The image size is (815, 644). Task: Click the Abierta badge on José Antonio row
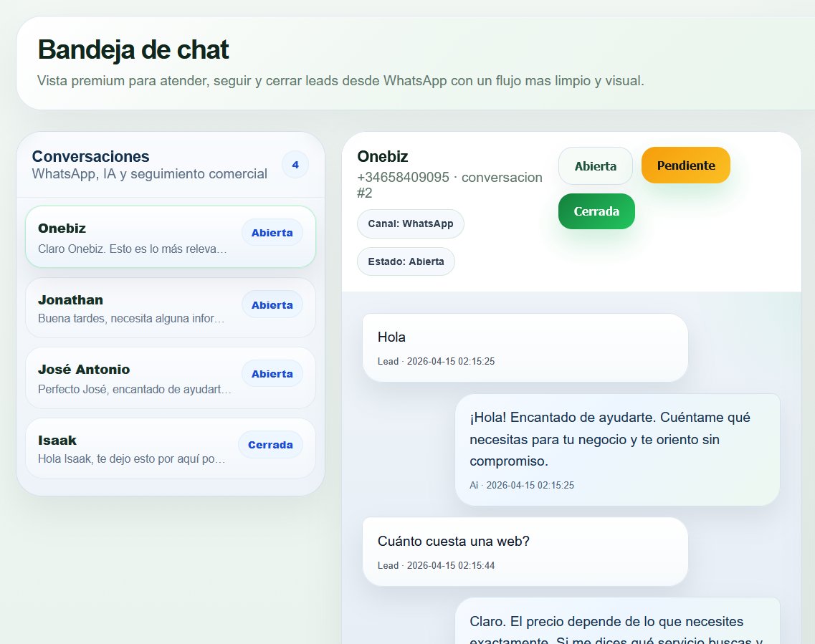pos(272,373)
